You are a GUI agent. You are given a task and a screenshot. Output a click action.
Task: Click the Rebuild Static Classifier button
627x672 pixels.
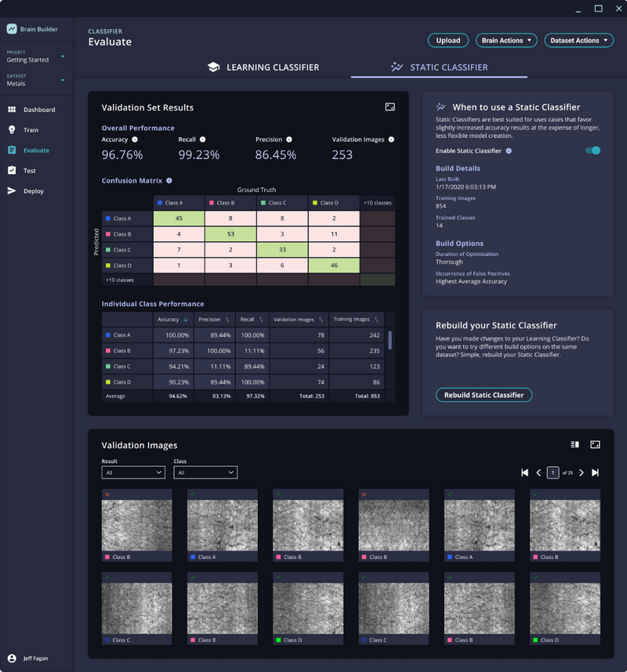coord(484,395)
